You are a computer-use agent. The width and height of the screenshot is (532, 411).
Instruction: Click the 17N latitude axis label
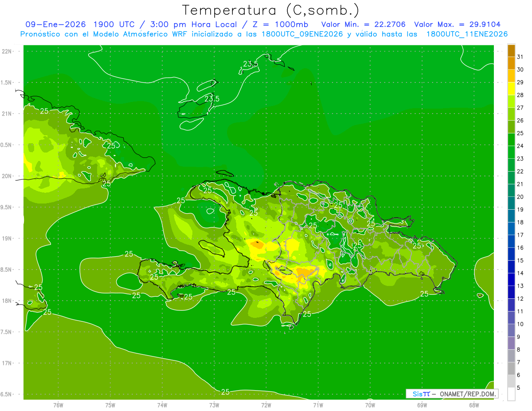coord(7,363)
